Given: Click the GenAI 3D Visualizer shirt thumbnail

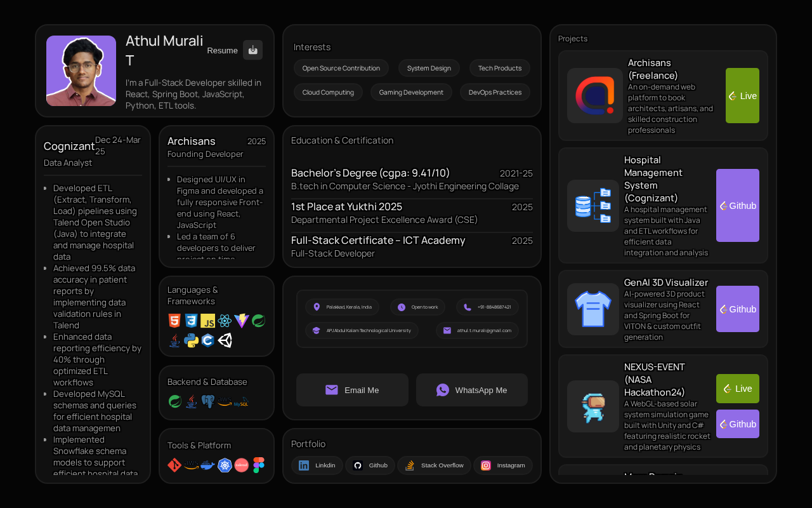Looking at the screenshot, I should tap(593, 309).
